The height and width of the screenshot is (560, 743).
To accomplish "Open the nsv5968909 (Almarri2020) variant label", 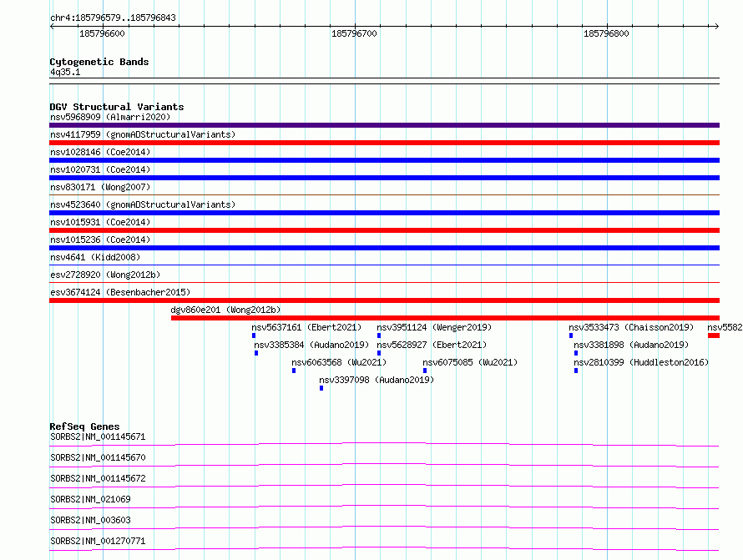I will pos(110,117).
